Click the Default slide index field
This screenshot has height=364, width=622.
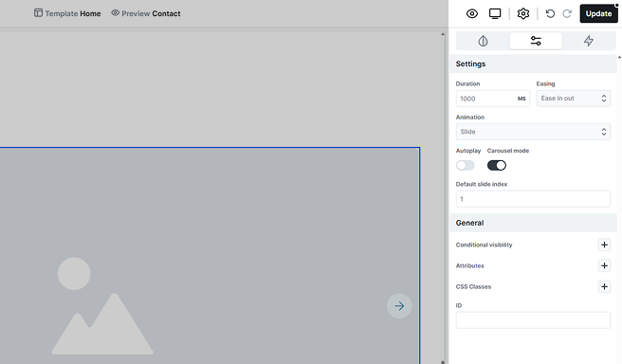[533, 199]
